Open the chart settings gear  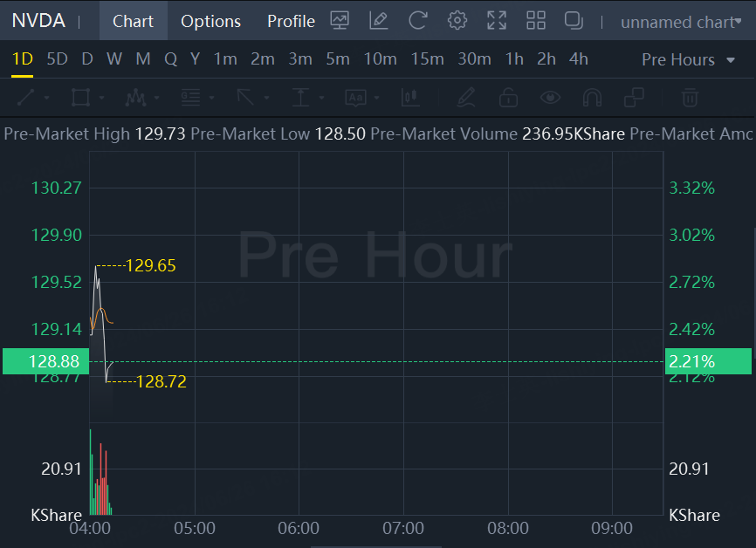[457, 21]
